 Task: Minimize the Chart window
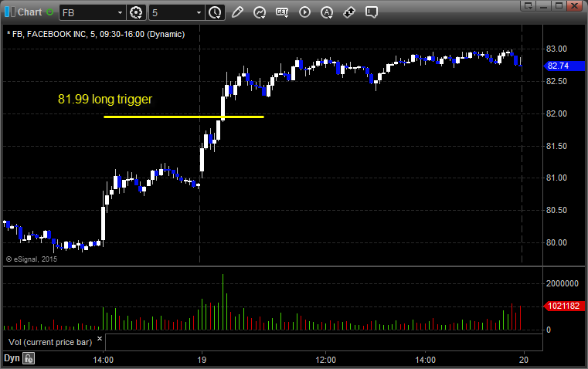544,5
